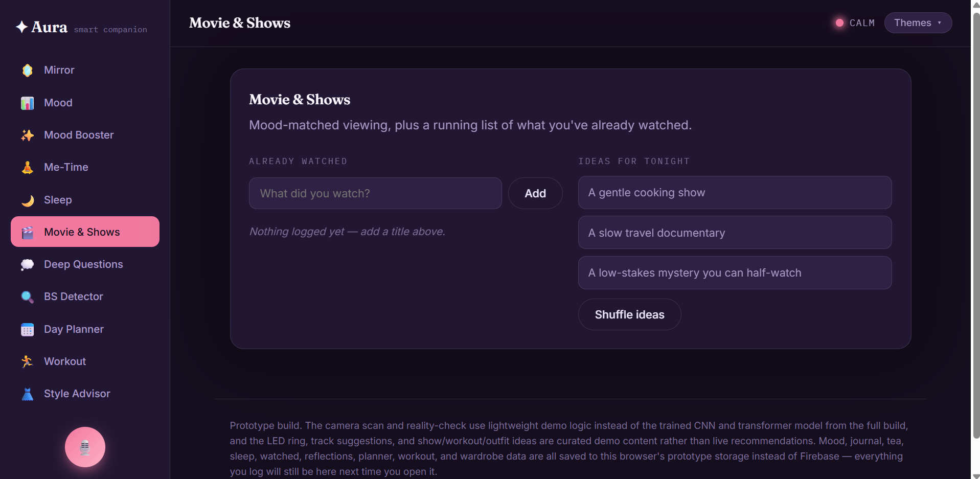This screenshot has height=479, width=980.
Task: Click the Day Planner calendar icon
Action: [x=28, y=329]
